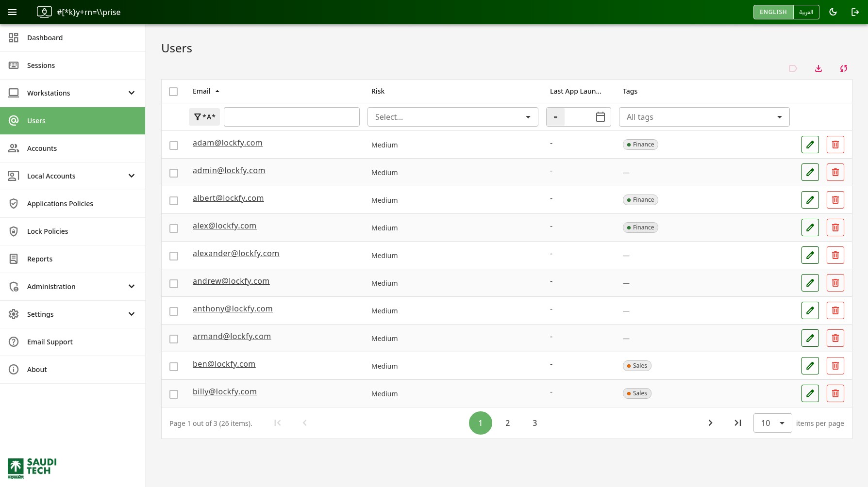Click the logout icon in header
Image resolution: width=868 pixels, height=487 pixels.
[x=855, y=12]
